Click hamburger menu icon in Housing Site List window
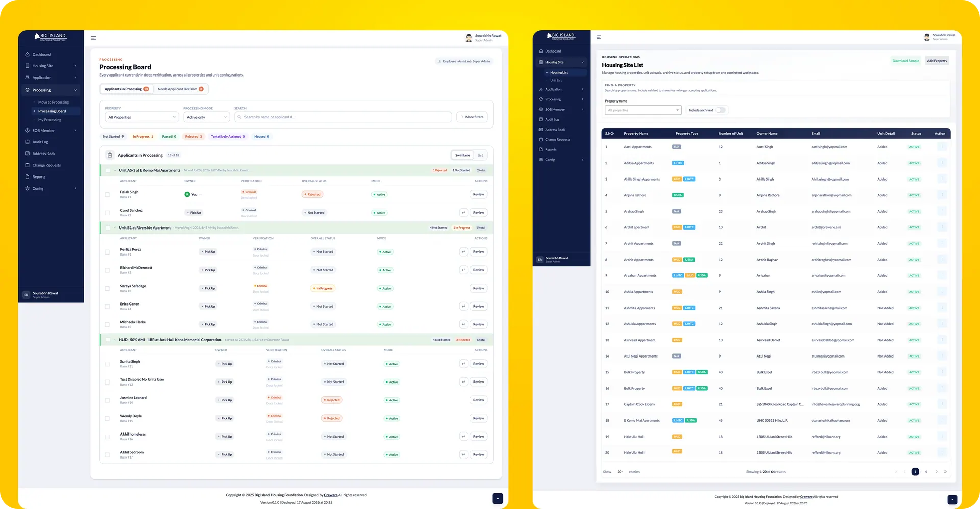This screenshot has width=980, height=509. (599, 37)
